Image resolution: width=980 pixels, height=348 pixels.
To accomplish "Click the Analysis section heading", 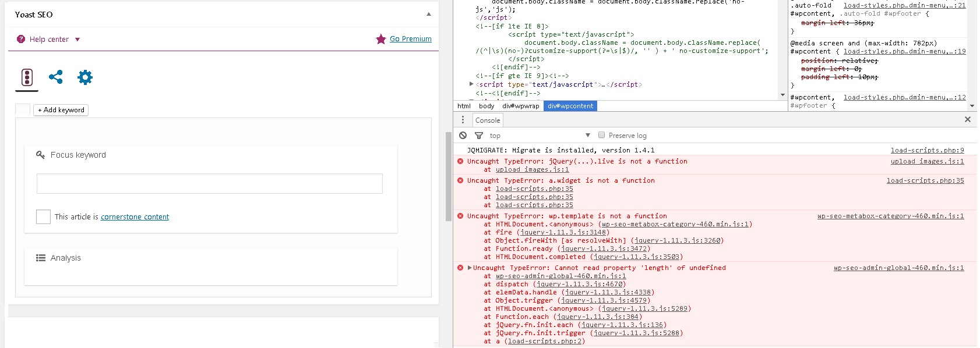I will pos(65,258).
